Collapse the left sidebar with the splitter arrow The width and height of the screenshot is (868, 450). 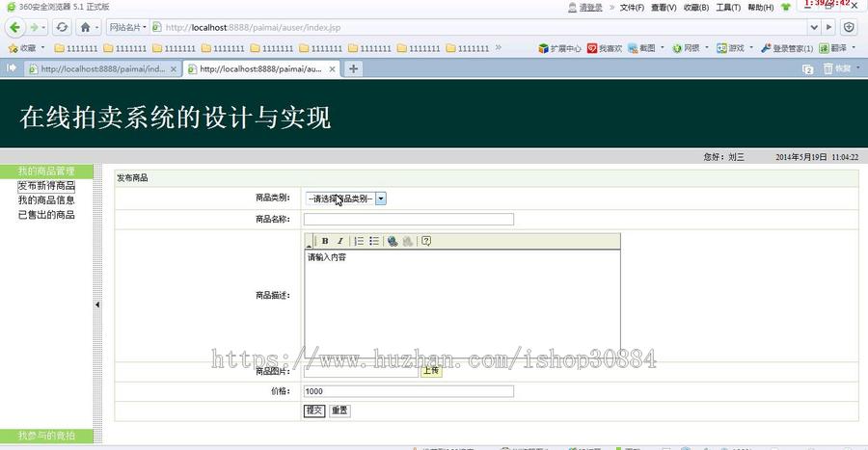tap(97, 304)
